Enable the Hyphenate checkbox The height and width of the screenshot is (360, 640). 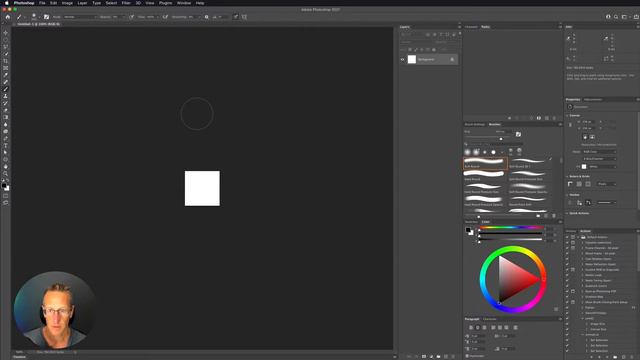pyautogui.click(x=467, y=356)
